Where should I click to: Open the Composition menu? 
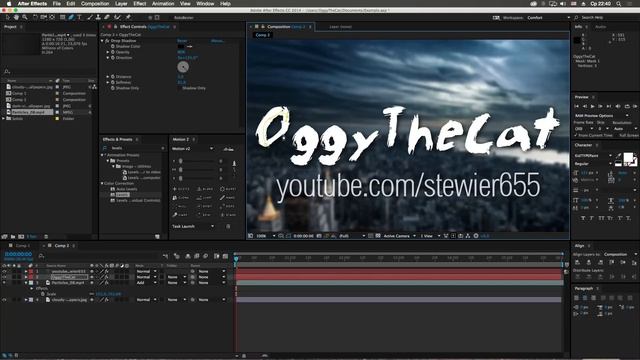pyautogui.click(x=95, y=4)
